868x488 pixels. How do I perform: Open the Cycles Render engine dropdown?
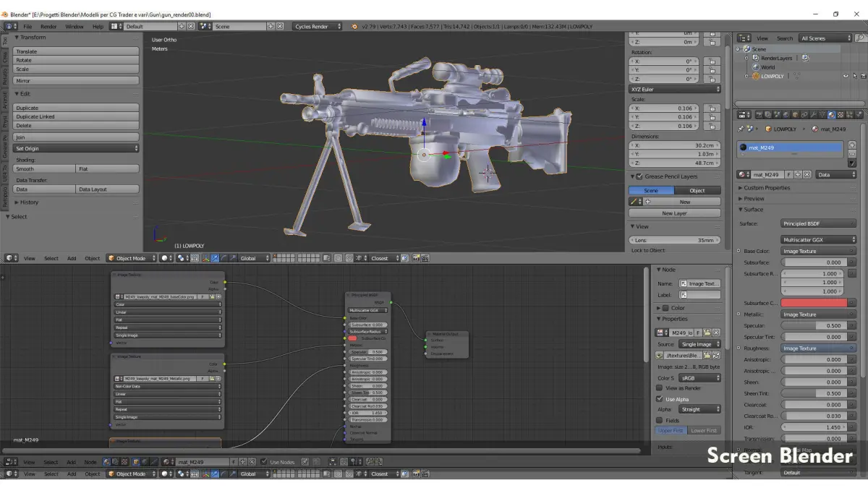(316, 27)
